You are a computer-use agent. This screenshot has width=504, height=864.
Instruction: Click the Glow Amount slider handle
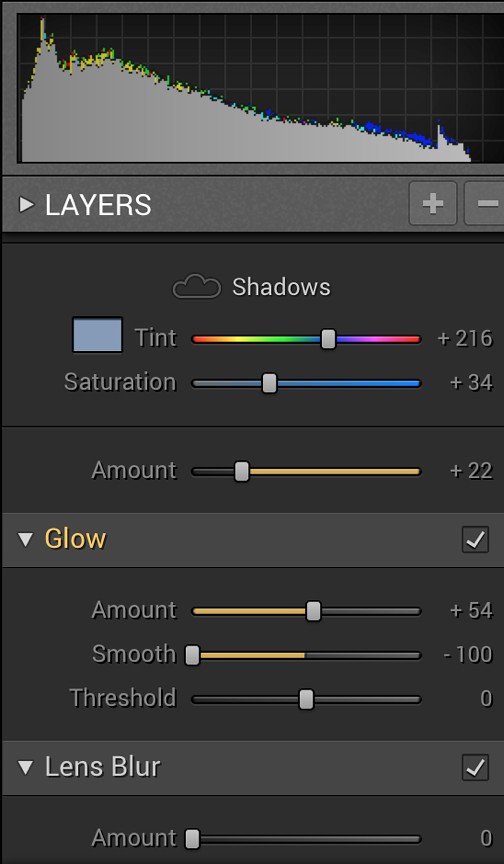click(313, 611)
